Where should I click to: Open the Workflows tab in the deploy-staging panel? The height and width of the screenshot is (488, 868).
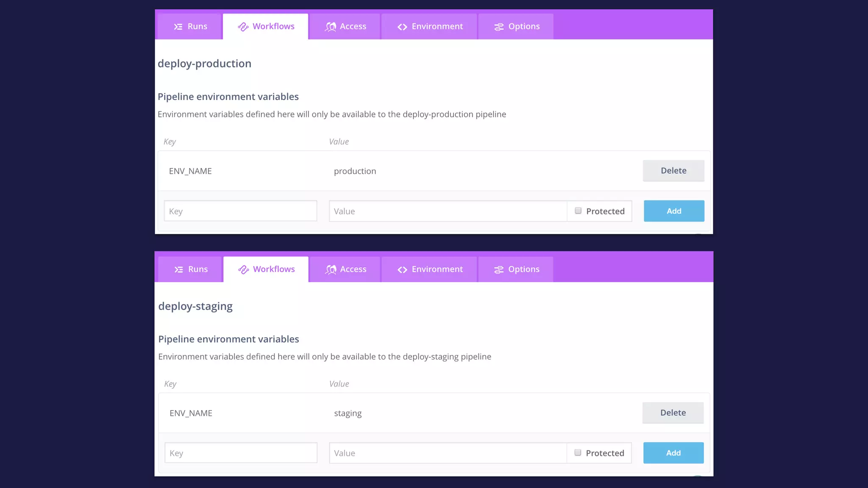coord(266,269)
